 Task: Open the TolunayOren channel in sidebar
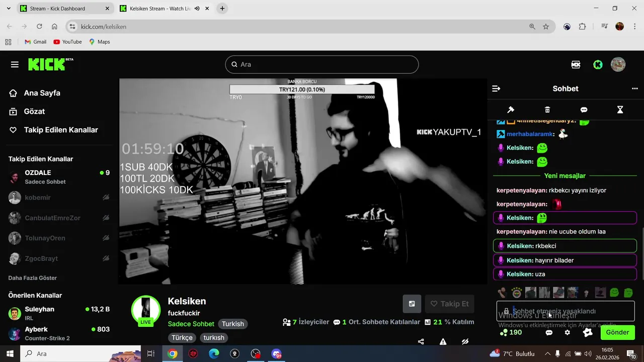click(x=59, y=238)
